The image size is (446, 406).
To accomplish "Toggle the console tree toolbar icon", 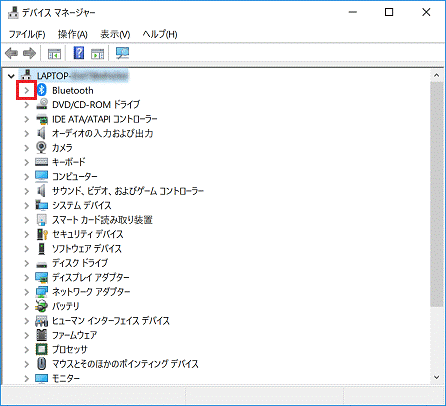I will [x=54, y=53].
